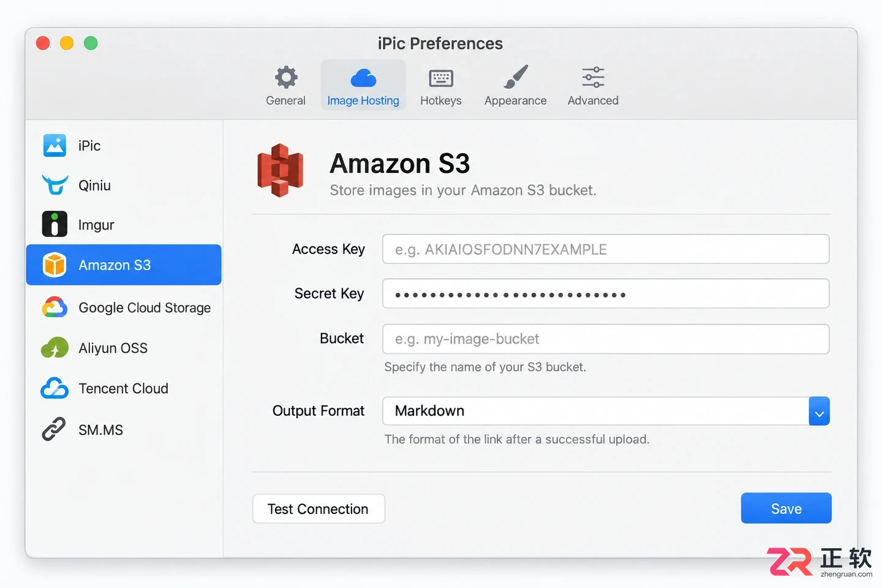Viewport: 882px width, 588px height.
Task: Choose the Qiniu hosting service
Action: 124,185
